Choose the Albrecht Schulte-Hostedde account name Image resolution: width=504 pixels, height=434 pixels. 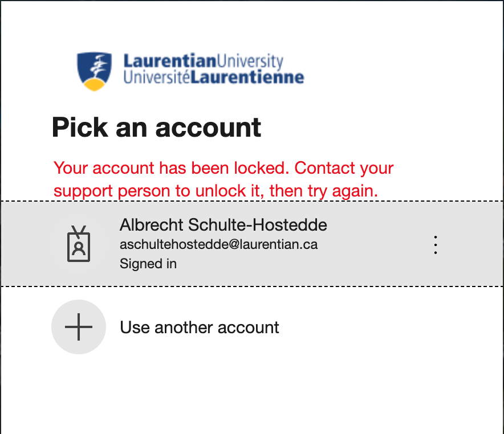[223, 225]
